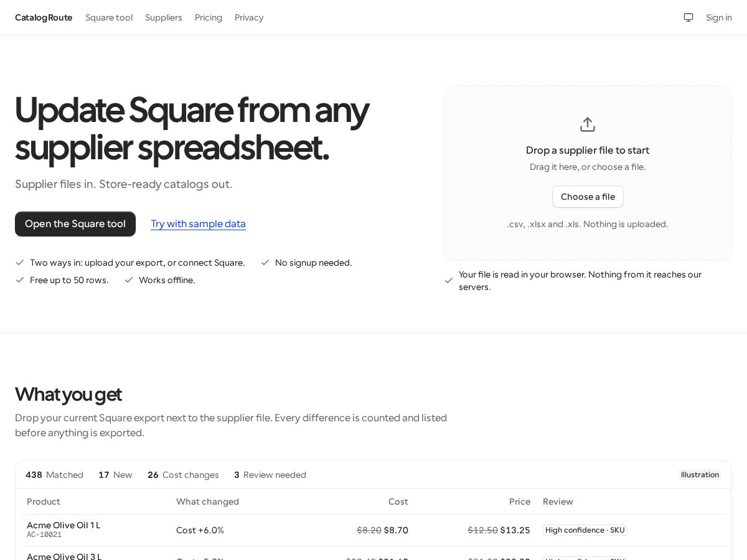
Task: Open the Suppliers nav item
Action: [164, 17]
